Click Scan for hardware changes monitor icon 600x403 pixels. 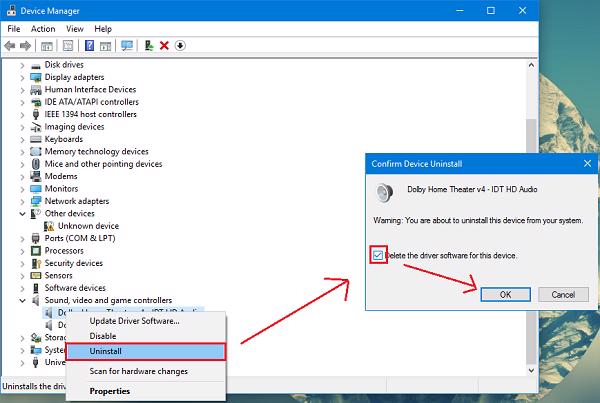click(x=126, y=45)
